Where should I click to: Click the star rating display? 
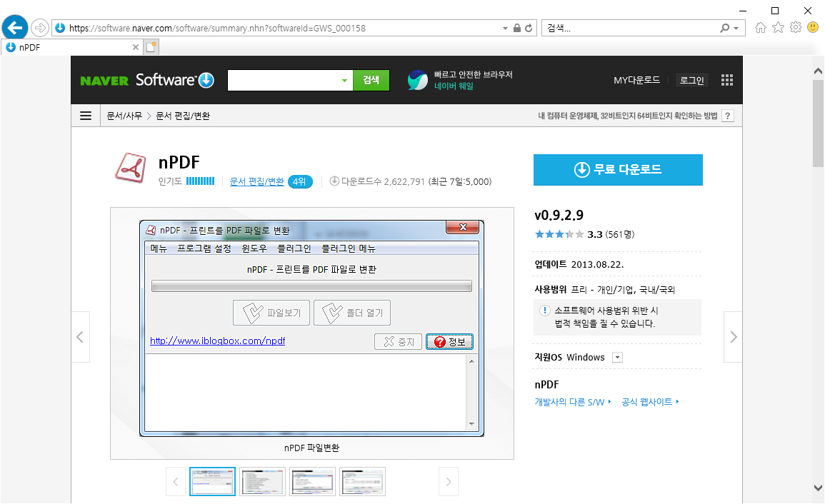tap(559, 234)
